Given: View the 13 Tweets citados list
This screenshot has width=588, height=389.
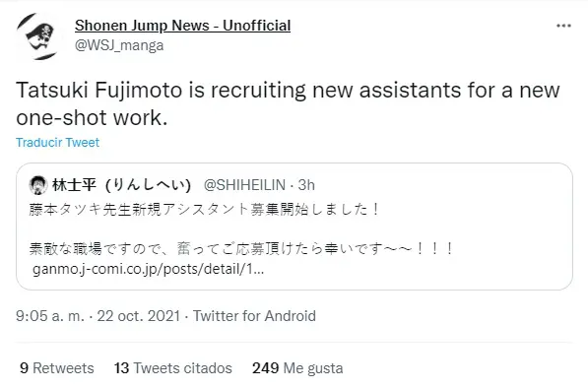Looking at the screenshot, I should pyautogui.click(x=173, y=368).
